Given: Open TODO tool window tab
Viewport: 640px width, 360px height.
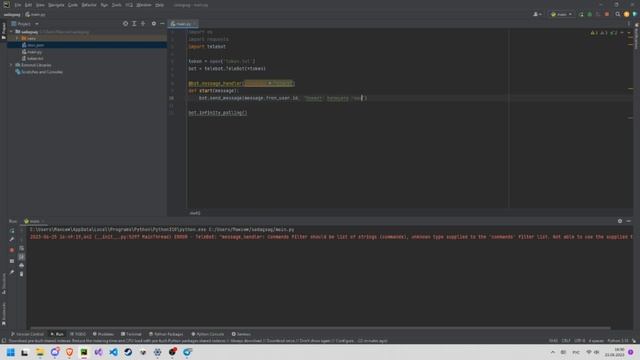Looking at the screenshot, I should coord(78,334).
